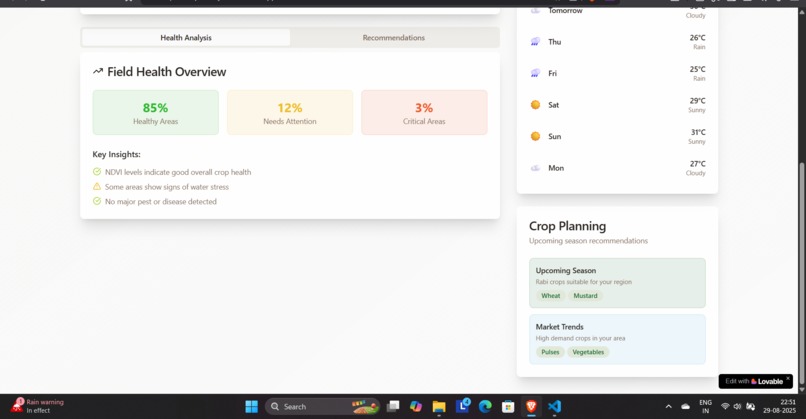Select the Pulses market tag
806x419 pixels.
550,352
